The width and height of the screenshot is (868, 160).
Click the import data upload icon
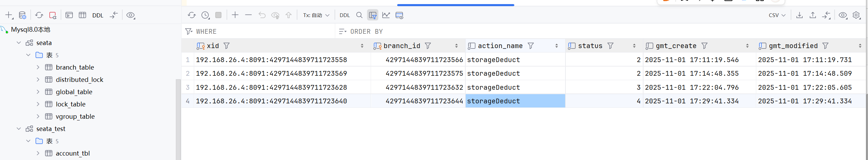click(x=813, y=15)
